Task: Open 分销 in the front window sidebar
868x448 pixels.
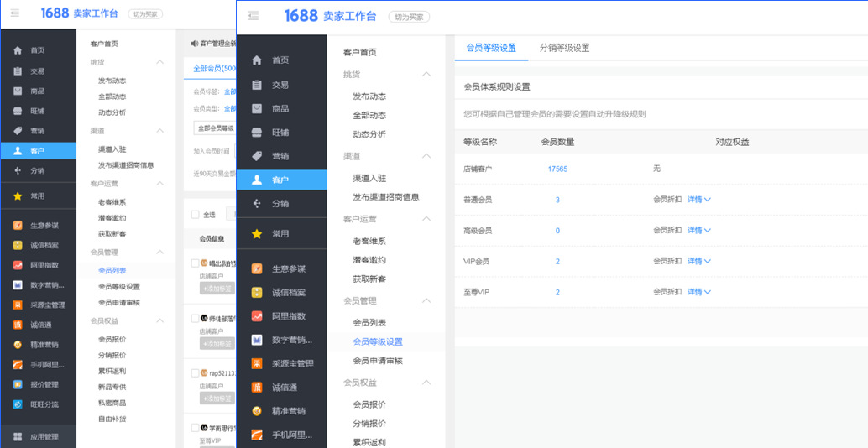Action: (281, 204)
